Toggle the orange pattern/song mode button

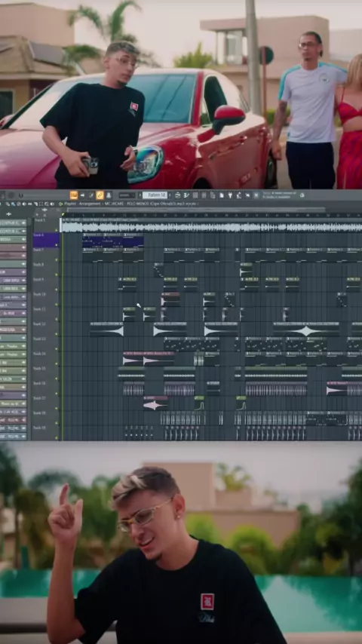click(74, 195)
